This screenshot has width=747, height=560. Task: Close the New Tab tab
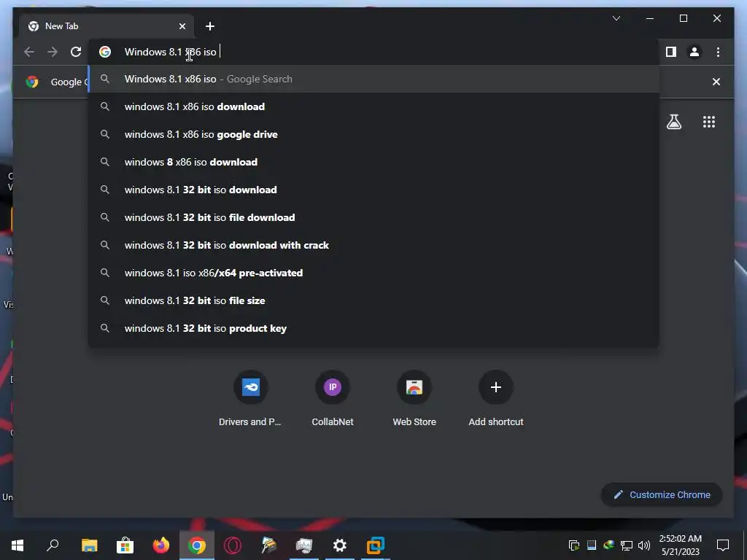pos(182,26)
